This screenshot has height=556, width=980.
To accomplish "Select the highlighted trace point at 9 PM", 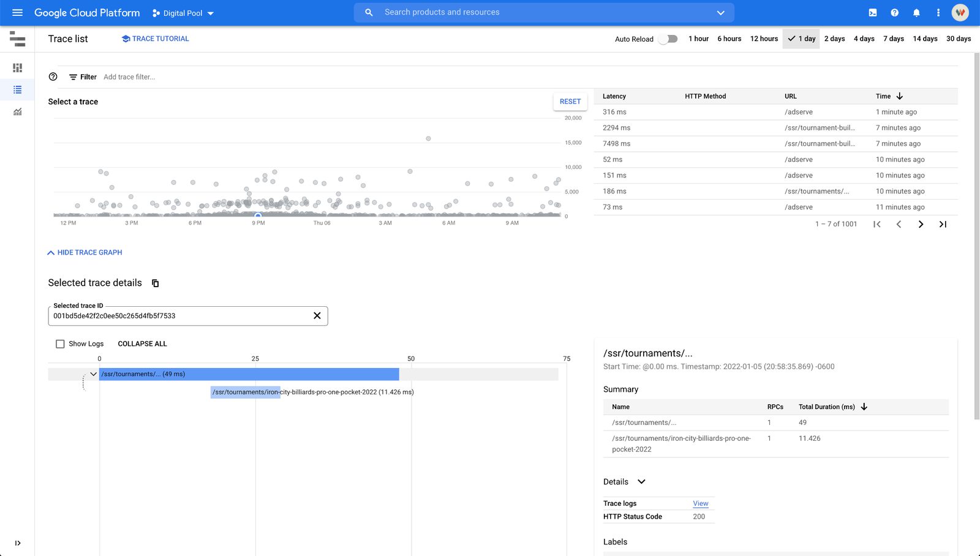I will pos(258,216).
